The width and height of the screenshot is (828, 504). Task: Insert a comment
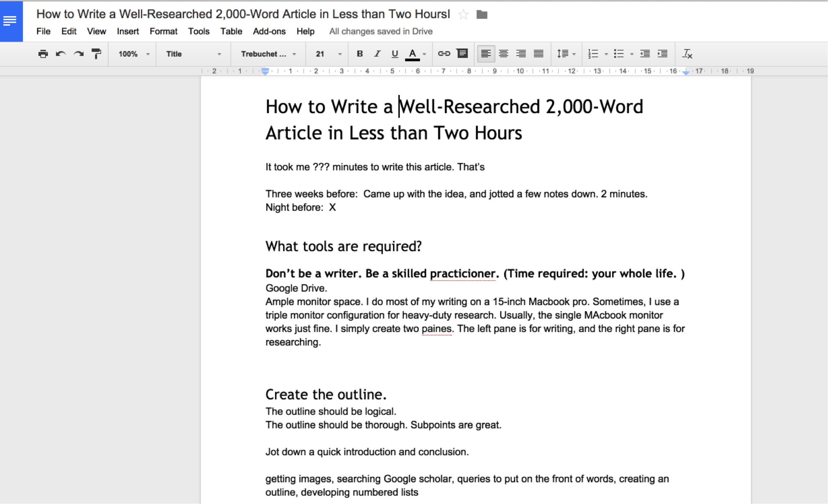(462, 53)
